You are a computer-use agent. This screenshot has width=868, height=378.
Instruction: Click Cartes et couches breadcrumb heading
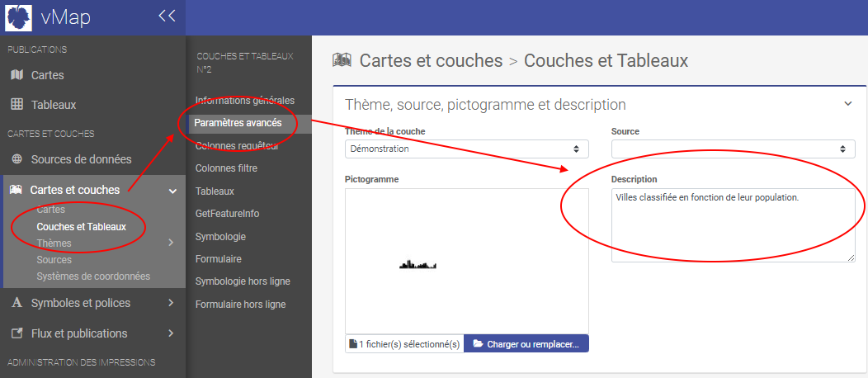pos(432,60)
